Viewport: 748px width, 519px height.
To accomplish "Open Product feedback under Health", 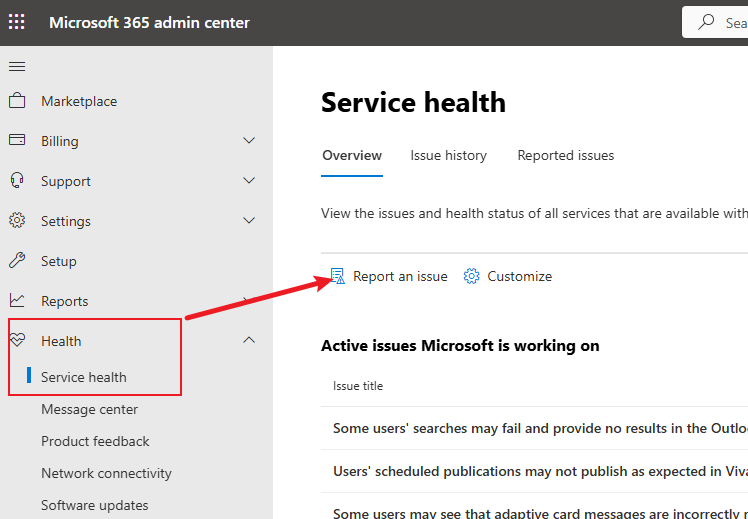I will point(95,441).
